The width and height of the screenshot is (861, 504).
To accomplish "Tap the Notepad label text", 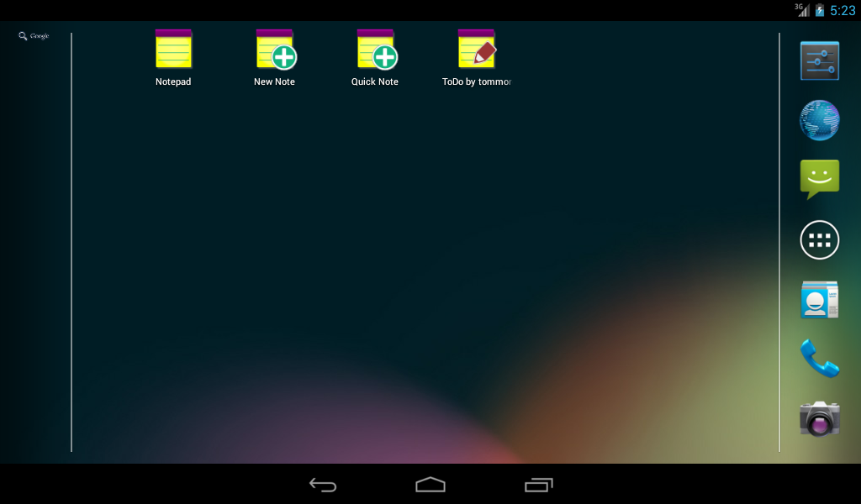I will [x=172, y=81].
